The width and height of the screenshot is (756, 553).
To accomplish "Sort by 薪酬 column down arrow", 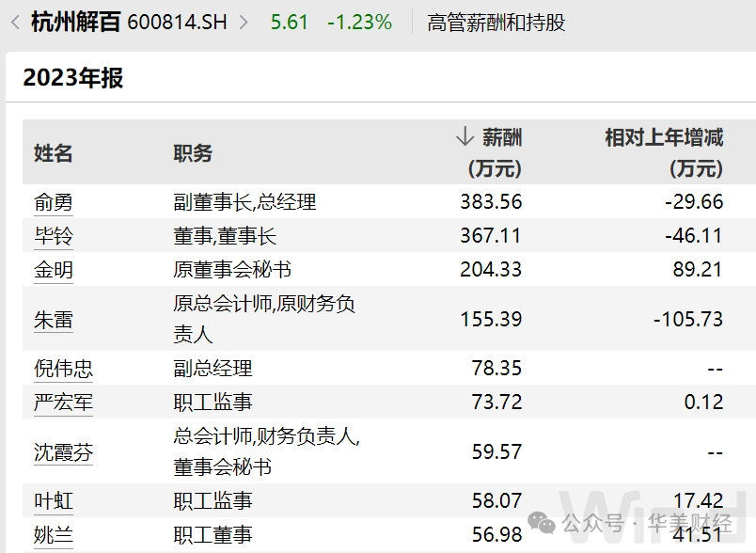I will pyautogui.click(x=465, y=136).
